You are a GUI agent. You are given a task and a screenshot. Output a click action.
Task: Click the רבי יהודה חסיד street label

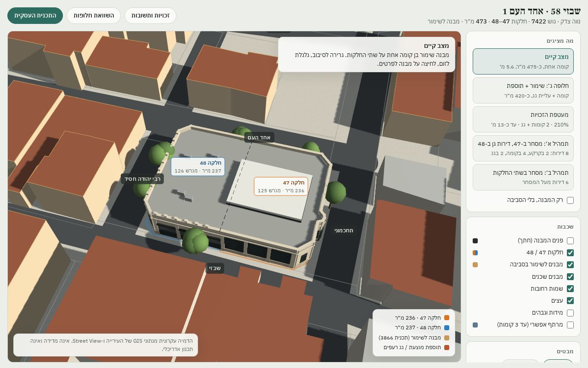point(142,179)
